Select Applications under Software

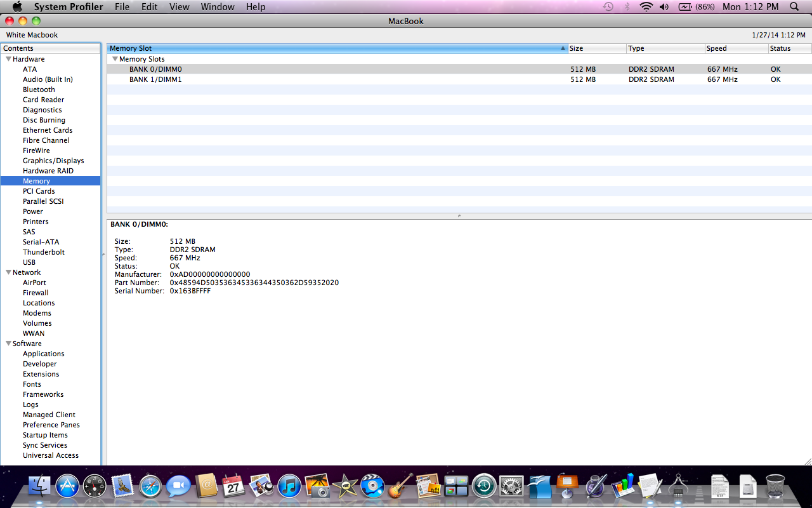[x=44, y=354]
